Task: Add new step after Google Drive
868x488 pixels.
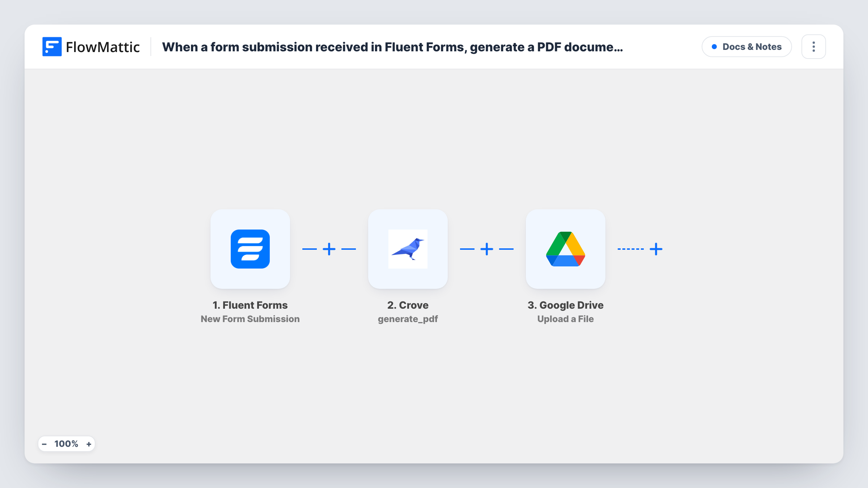Action: tap(656, 249)
